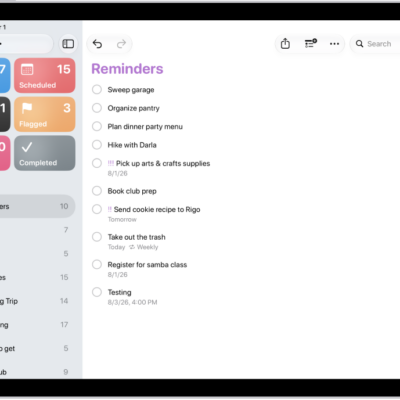Complete the Hike with Darla reminder

[x=97, y=145]
